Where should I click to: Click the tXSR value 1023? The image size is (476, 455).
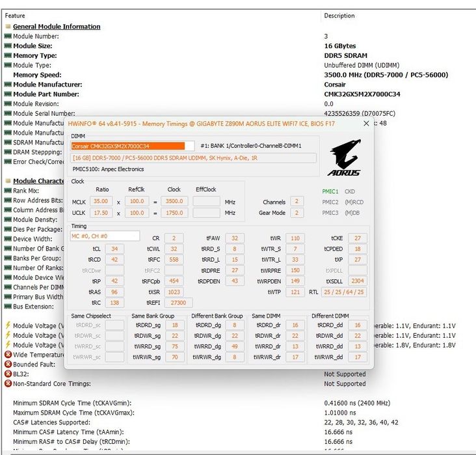point(174,292)
